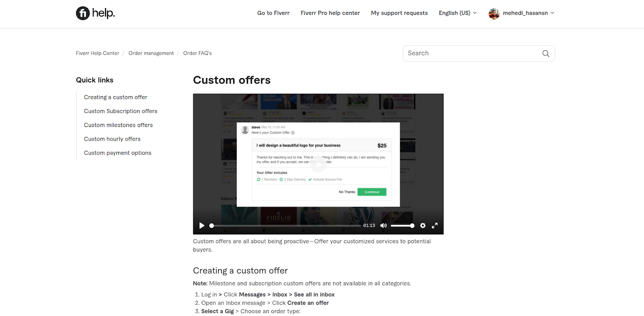644x316 pixels.
Task: Open video settings gear icon
Action: [423, 226]
